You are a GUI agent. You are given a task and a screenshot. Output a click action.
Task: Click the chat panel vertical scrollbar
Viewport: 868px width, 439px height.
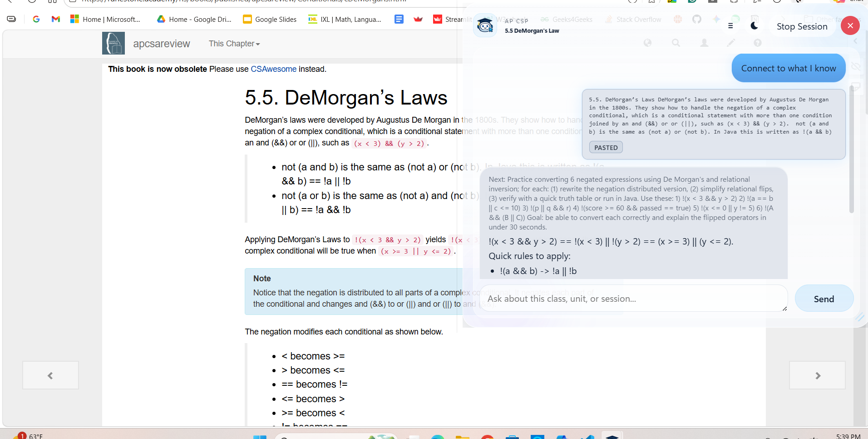click(851, 150)
